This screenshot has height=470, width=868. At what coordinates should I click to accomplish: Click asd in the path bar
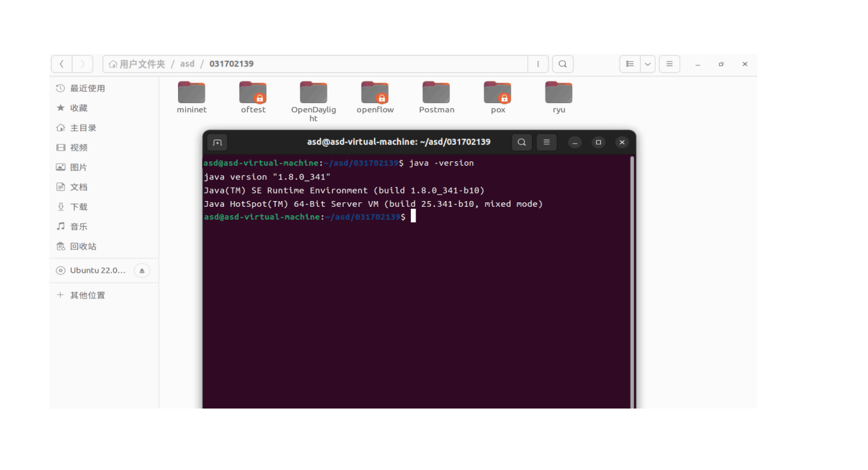pyautogui.click(x=187, y=64)
